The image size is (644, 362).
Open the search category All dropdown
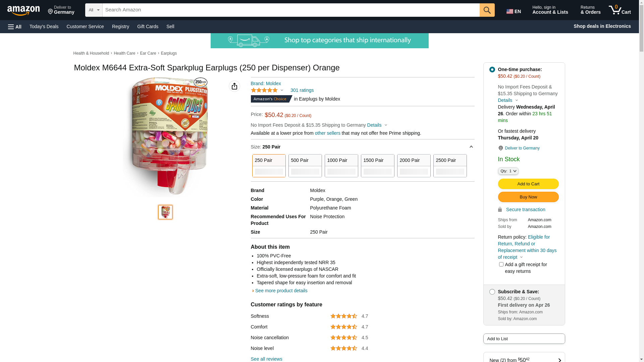point(94,10)
